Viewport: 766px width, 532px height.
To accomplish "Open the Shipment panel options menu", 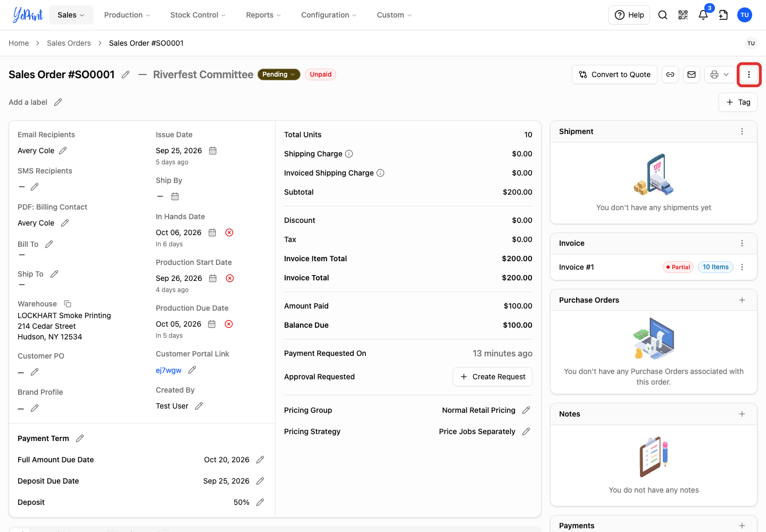I will click(x=742, y=131).
